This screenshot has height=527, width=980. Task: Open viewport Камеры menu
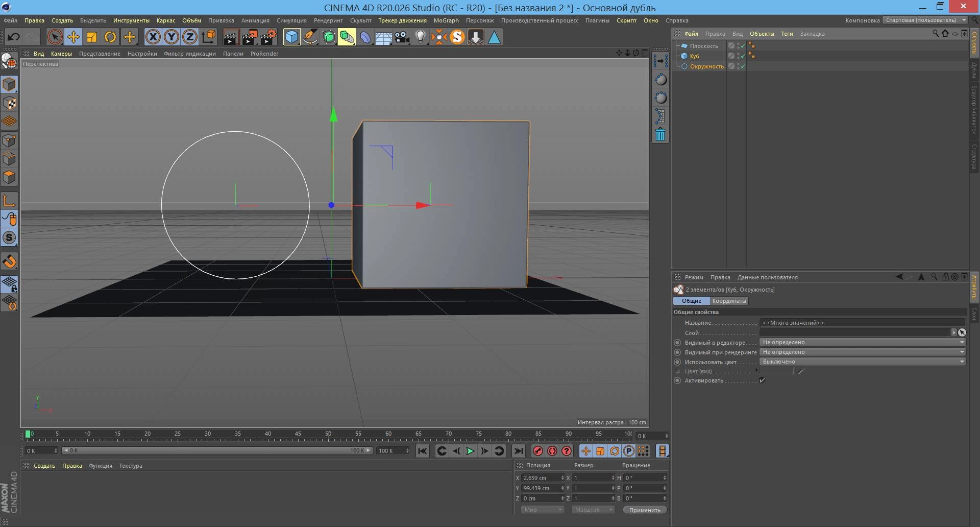(x=61, y=54)
